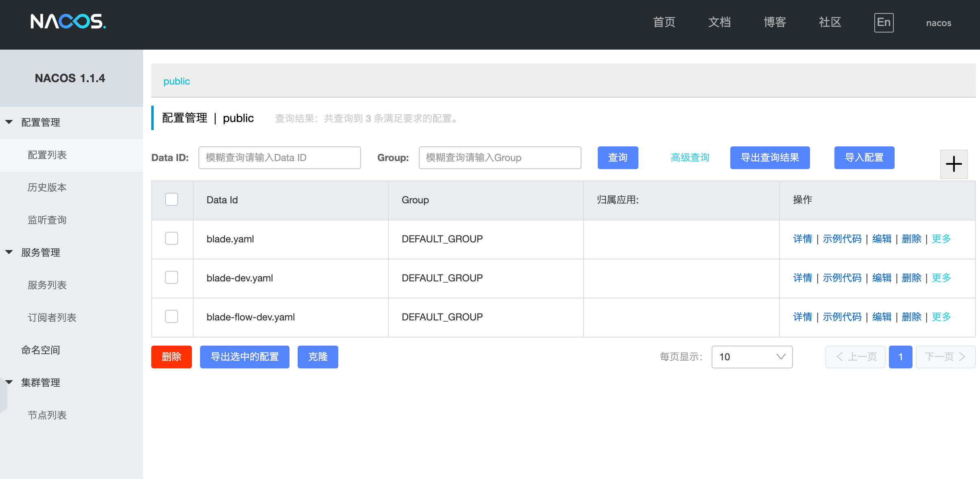Open 文档 in top navigation

(x=719, y=22)
